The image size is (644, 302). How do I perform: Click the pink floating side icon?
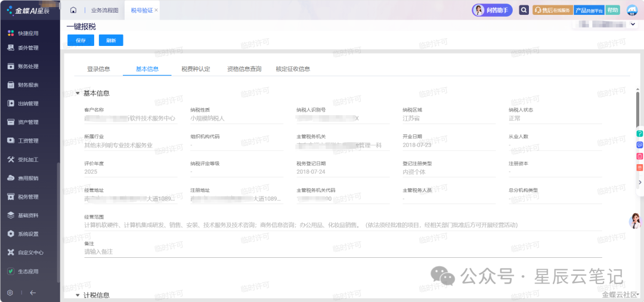[x=640, y=156]
